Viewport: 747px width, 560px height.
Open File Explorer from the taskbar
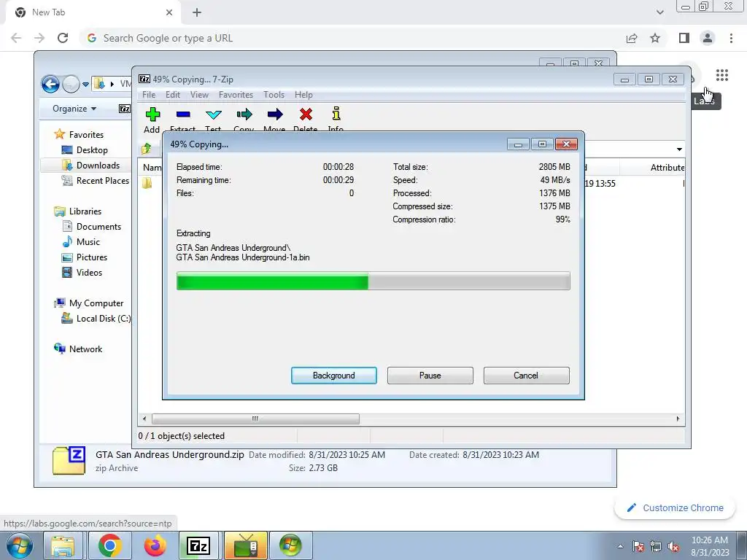point(63,545)
